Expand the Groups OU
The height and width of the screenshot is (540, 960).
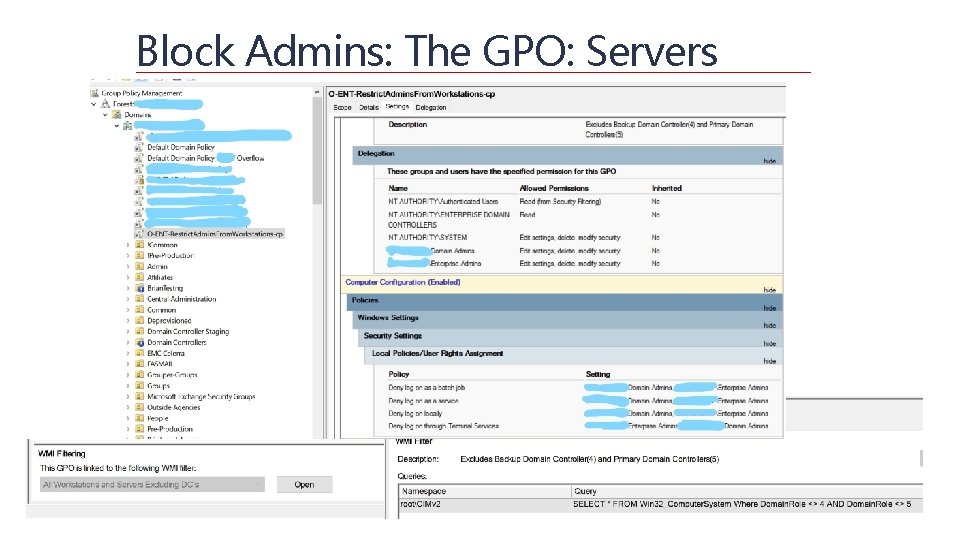128,386
